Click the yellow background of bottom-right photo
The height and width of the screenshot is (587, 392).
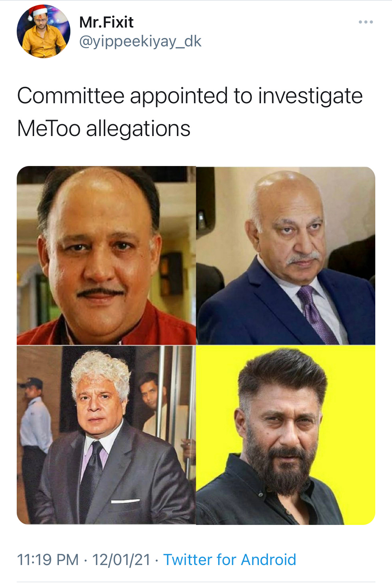[x=352, y=384]
